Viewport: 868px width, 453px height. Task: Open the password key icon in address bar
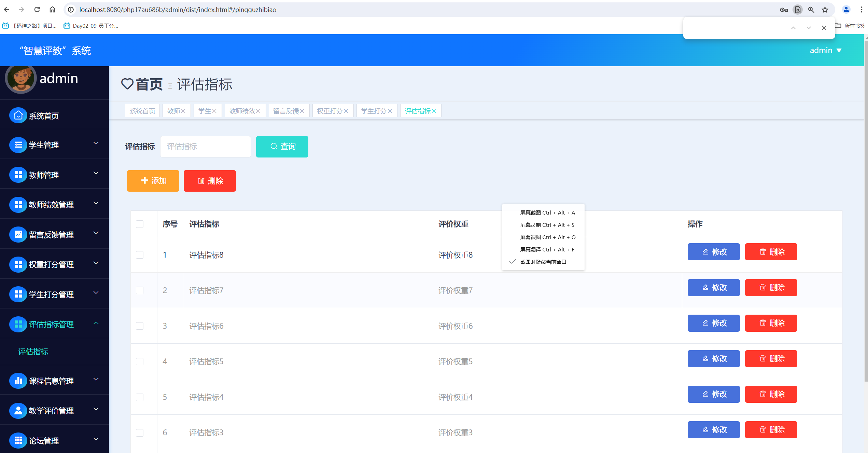[784, 10]
